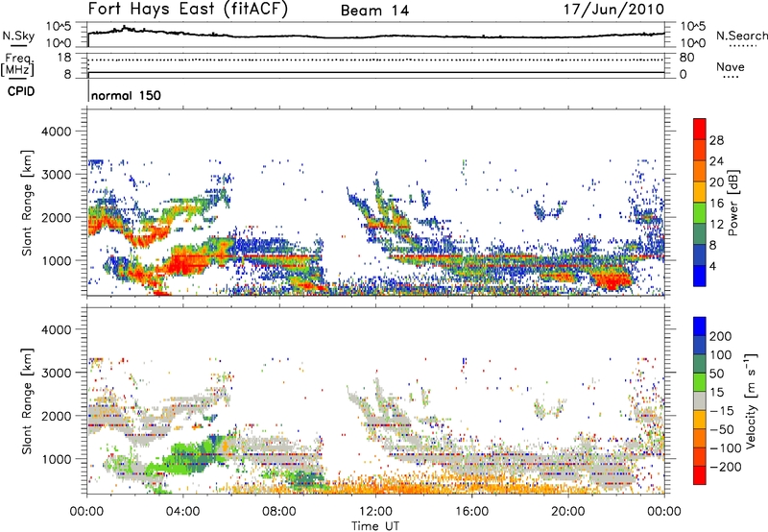This screenshot has height=532, width=768.
Task: Click the '04:00' time tick label
Action: click(x=183, y=512)
